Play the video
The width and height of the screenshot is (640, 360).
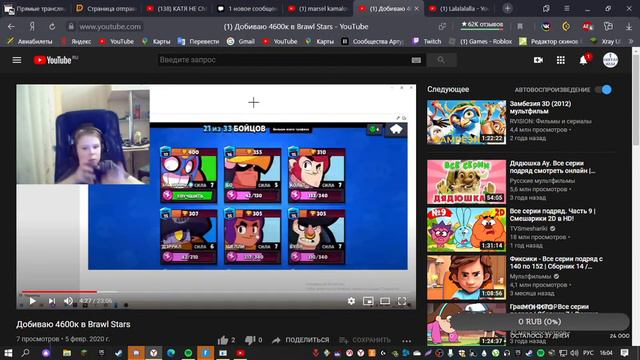pos(32,301)
